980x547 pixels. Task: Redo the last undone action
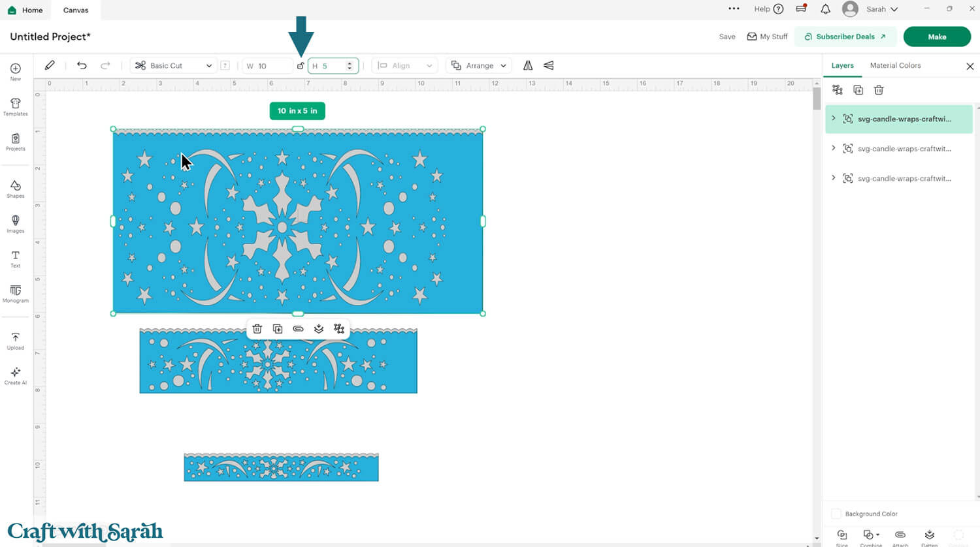coord(105,65)
